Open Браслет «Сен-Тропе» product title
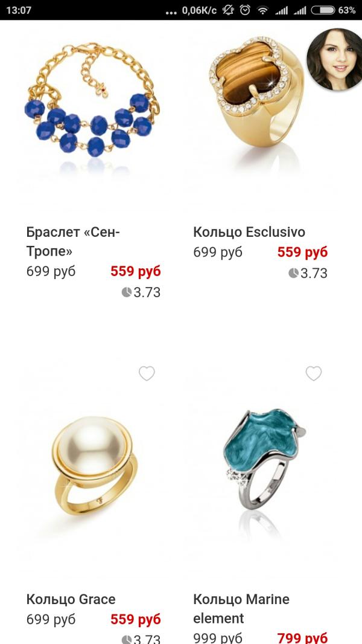This screenshot has height=644, width=362. (73, 242)
